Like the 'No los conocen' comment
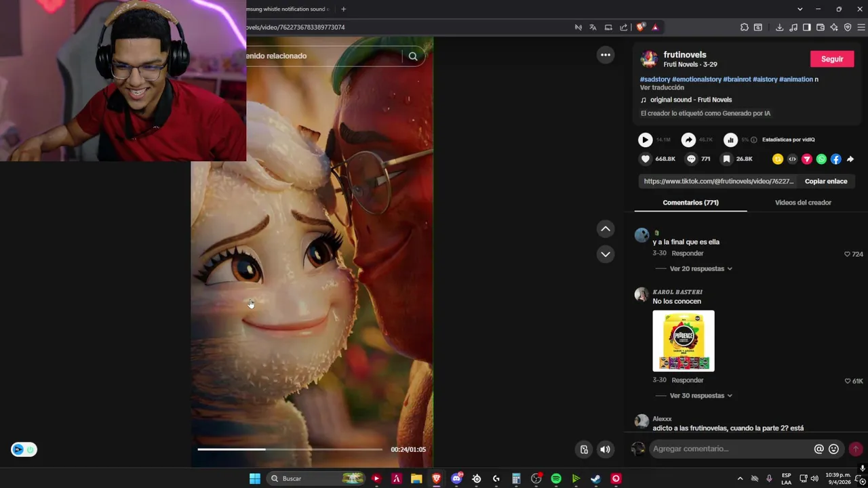 coord(847,381)
